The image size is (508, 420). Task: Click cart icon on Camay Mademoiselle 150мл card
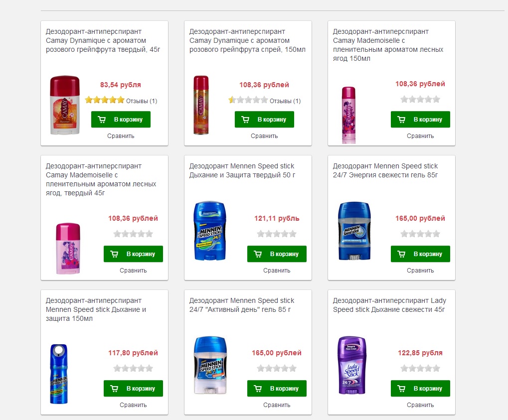401,120
